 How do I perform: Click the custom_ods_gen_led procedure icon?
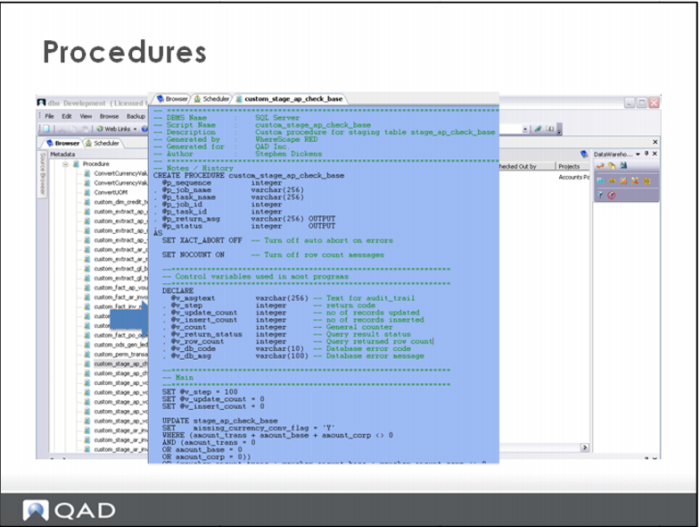pos(88,345)
